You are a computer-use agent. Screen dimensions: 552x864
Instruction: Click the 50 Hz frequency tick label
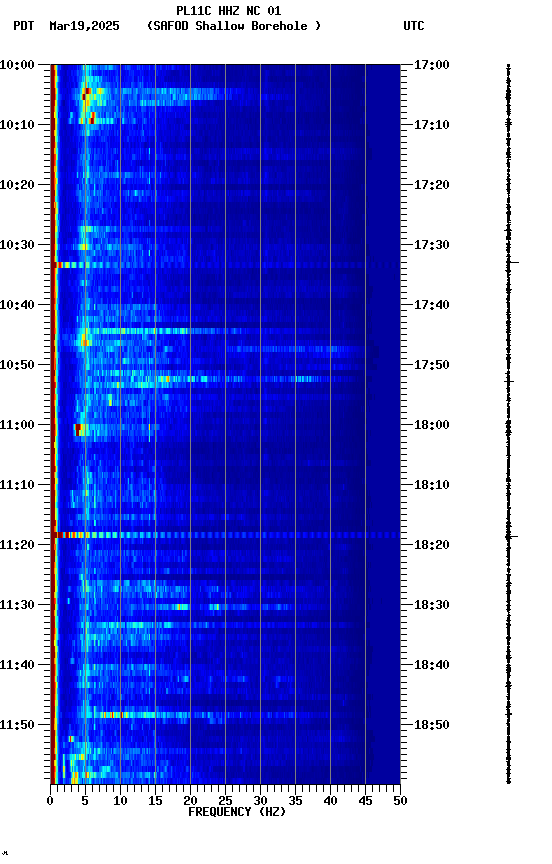[401, 801]
